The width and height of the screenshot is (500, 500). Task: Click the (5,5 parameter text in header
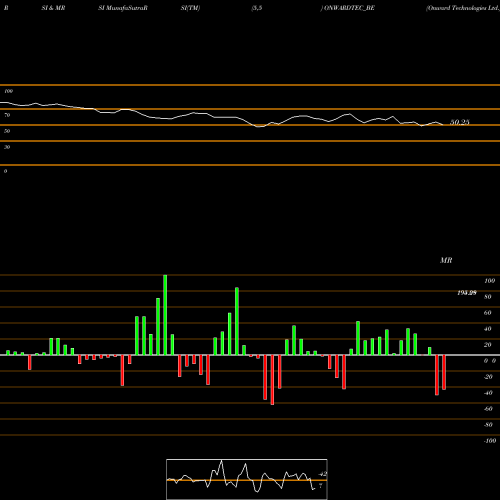257,8
